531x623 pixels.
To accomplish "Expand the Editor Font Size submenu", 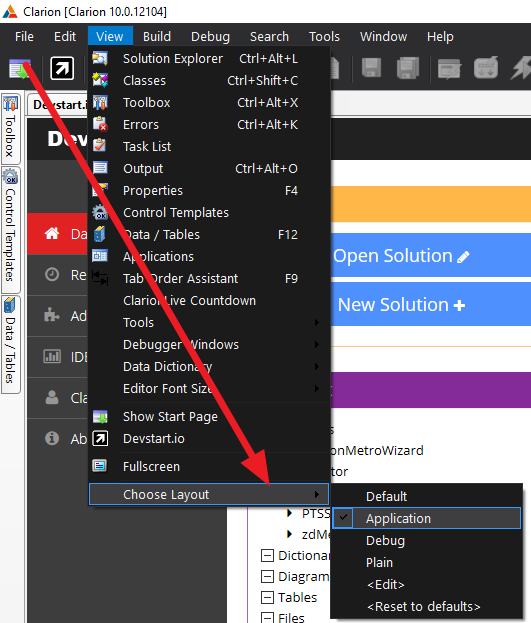I will 317,388.
